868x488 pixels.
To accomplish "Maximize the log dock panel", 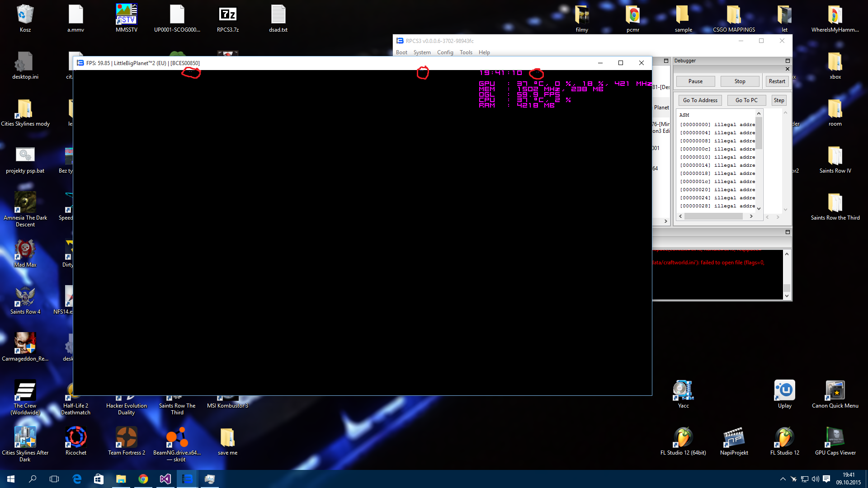I will (787, 232).
